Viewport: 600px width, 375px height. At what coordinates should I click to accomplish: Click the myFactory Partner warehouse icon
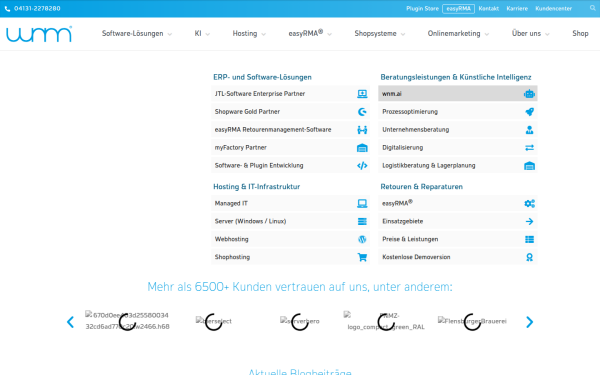[x=362, y=148]
